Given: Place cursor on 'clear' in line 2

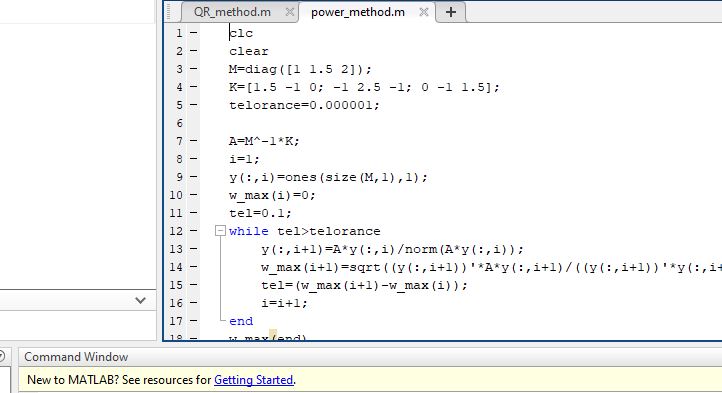Looking at the screenshot, I should point(249,51).
